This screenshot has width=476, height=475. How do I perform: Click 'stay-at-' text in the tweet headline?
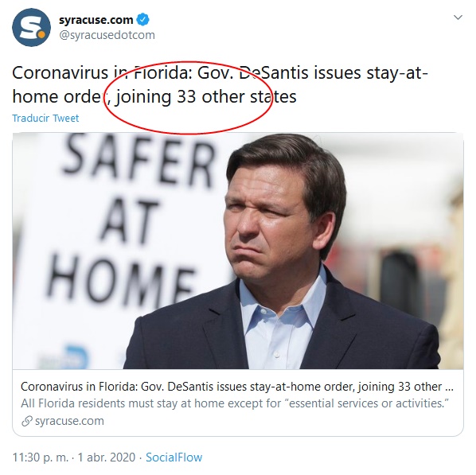(x=397, y=73)
